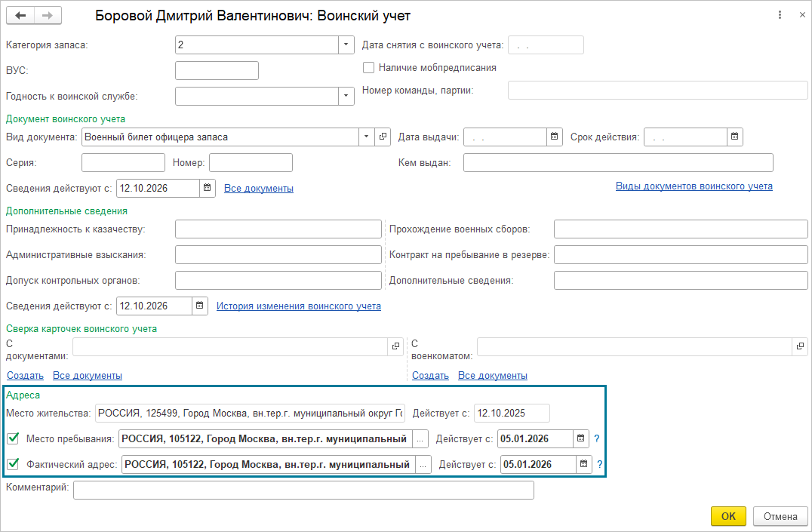The height and width of the screenshot is (532, 812).
Task: Click the Место пребывания address field
Action: pos(266,438)
